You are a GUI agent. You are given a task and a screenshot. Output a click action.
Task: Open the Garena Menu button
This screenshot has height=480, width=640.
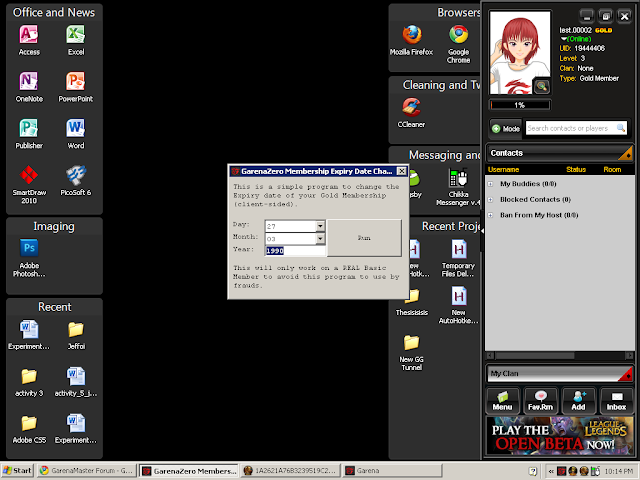point(502,401)
